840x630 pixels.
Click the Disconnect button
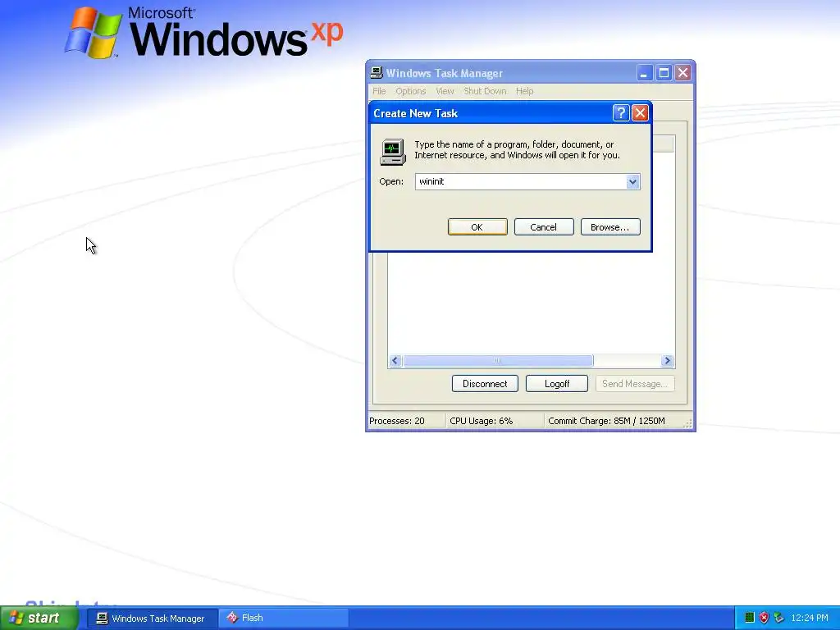tap(485, 384)
